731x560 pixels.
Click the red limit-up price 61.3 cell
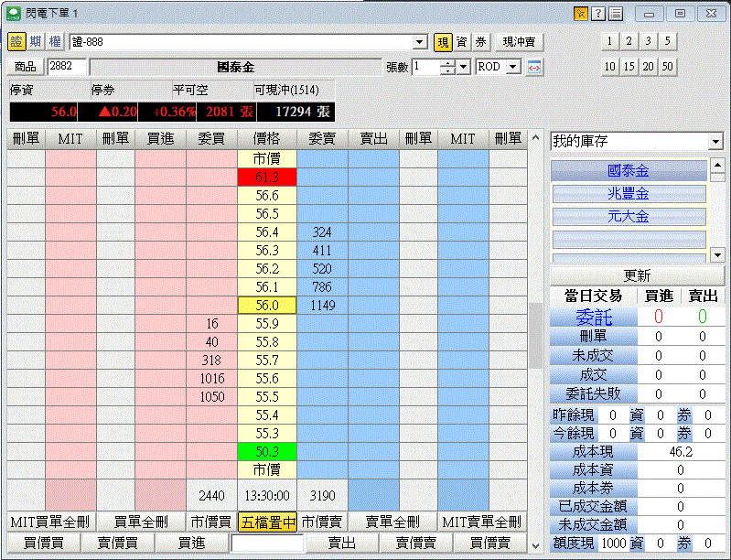(267, 178)
